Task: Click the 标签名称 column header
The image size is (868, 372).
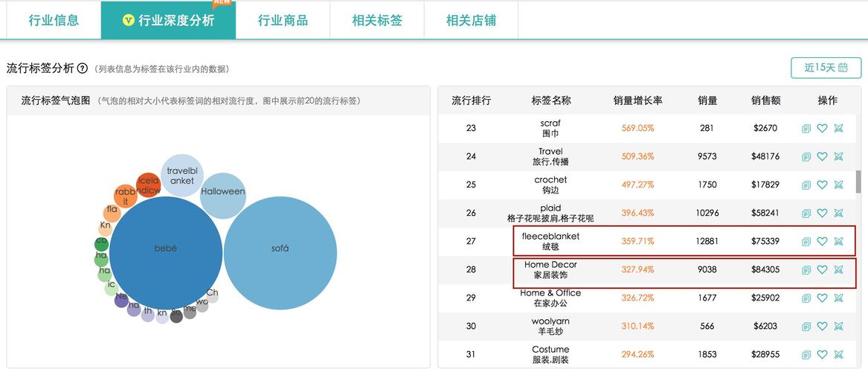Action: (x=551, y=100)
